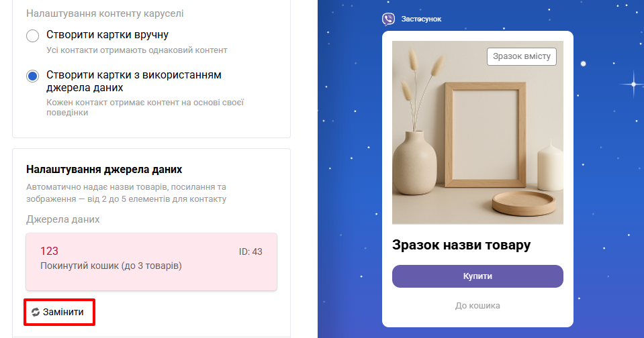Click the purple Купити button
The width and height of the screenshot is (644, 338).
click(x=477, y=276)
